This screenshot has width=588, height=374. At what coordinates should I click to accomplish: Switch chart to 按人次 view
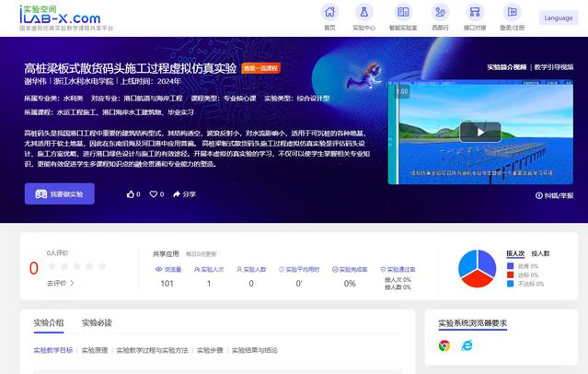[515, 253]
